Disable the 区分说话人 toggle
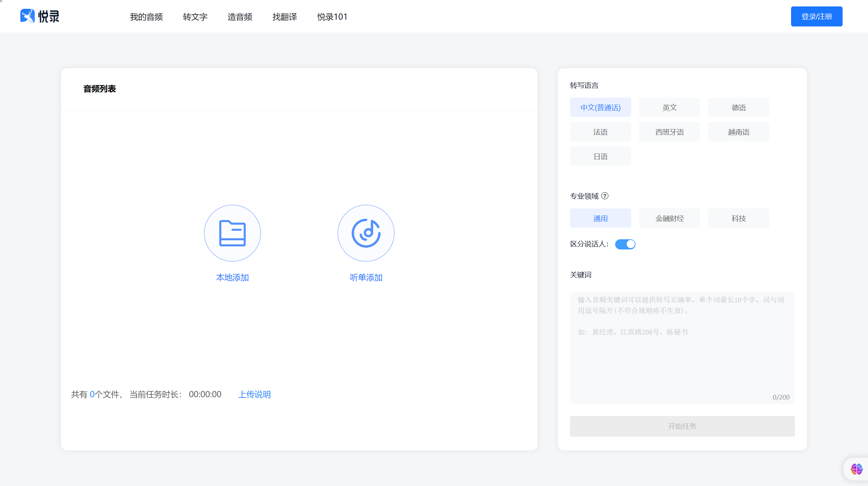868x486 pixels. pyautogui.click(x=625, y=244)
